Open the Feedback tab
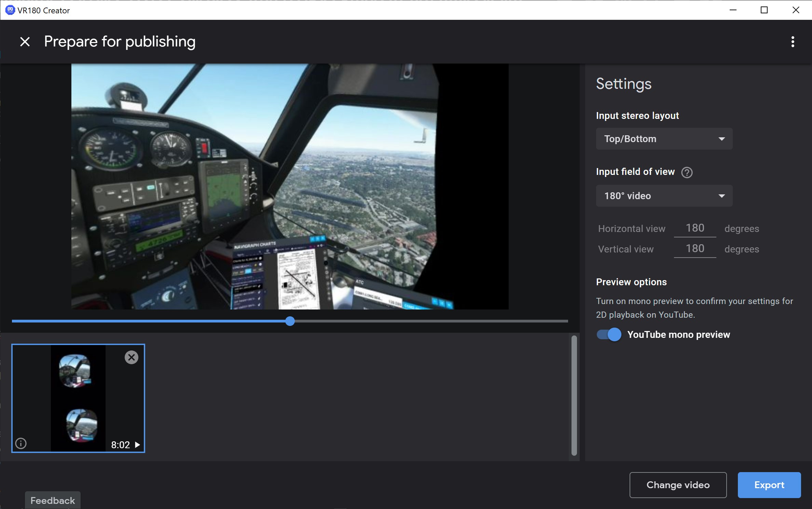Screen dimensions: 812x509 [53, 500]
